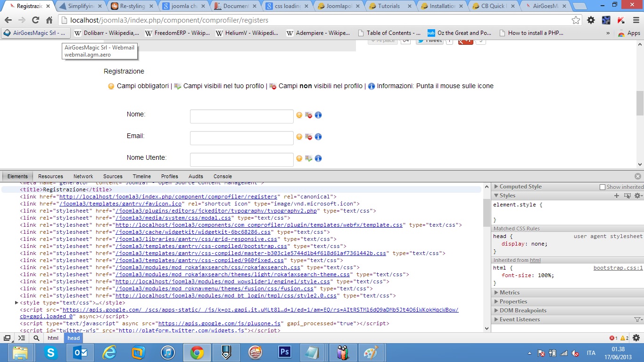Viewport: 644px width, 362px height.
Task: Expand the DOM Breakpoints section
Action: (x=496, y=311)
